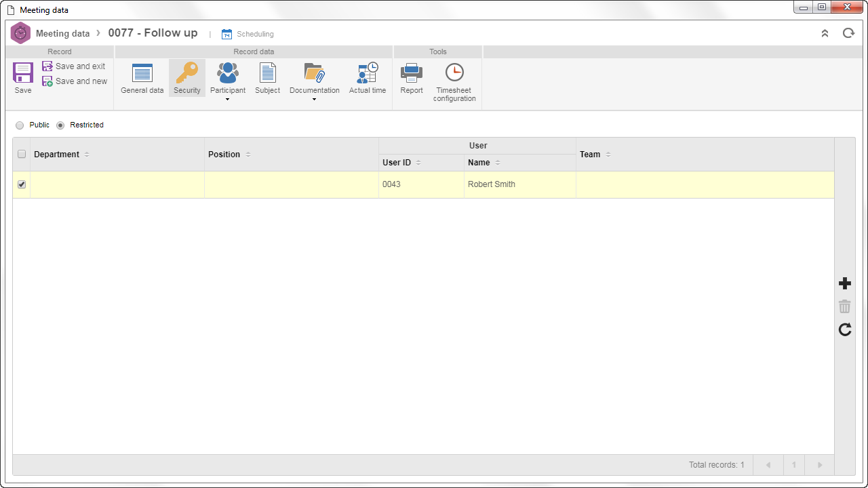Toggle the select-all header checkbox
The width and height of the screenshot is (868, 488).
pyautogui.click(x=22, y=155)
